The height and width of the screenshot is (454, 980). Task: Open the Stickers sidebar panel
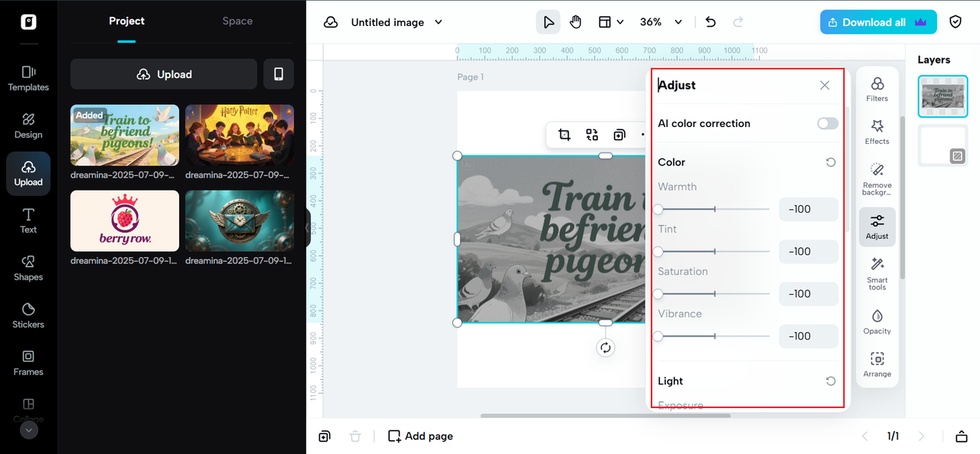point(28,314)
